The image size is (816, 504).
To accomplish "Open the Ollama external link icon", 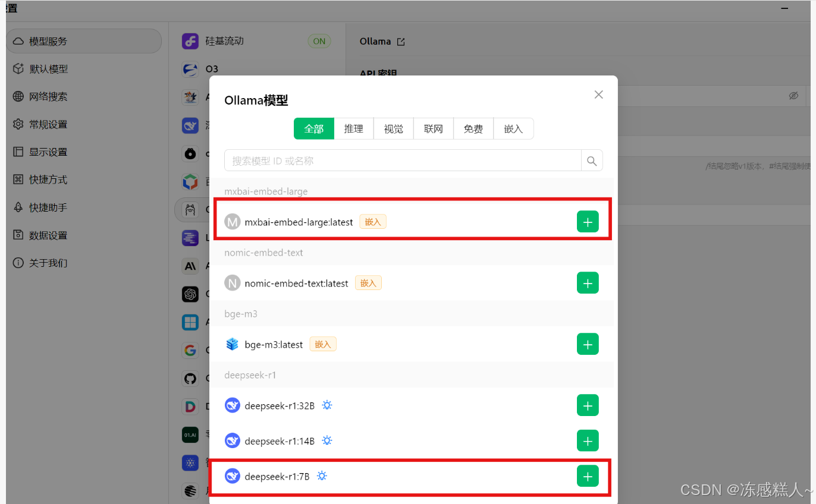I will coord(401,42).
